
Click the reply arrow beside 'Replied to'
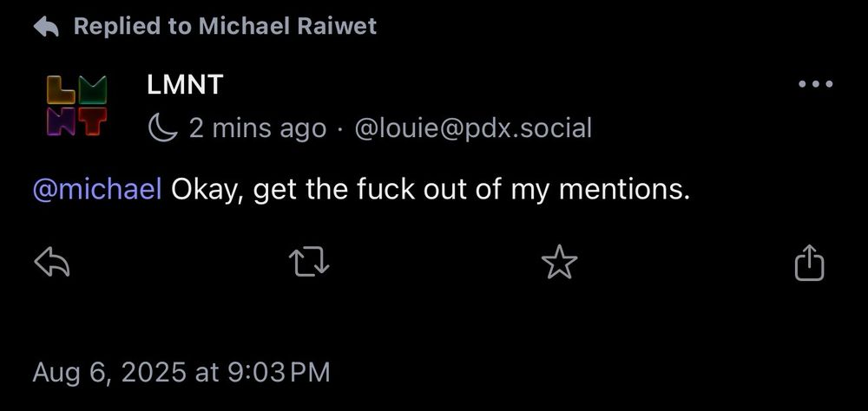[46, 27]
